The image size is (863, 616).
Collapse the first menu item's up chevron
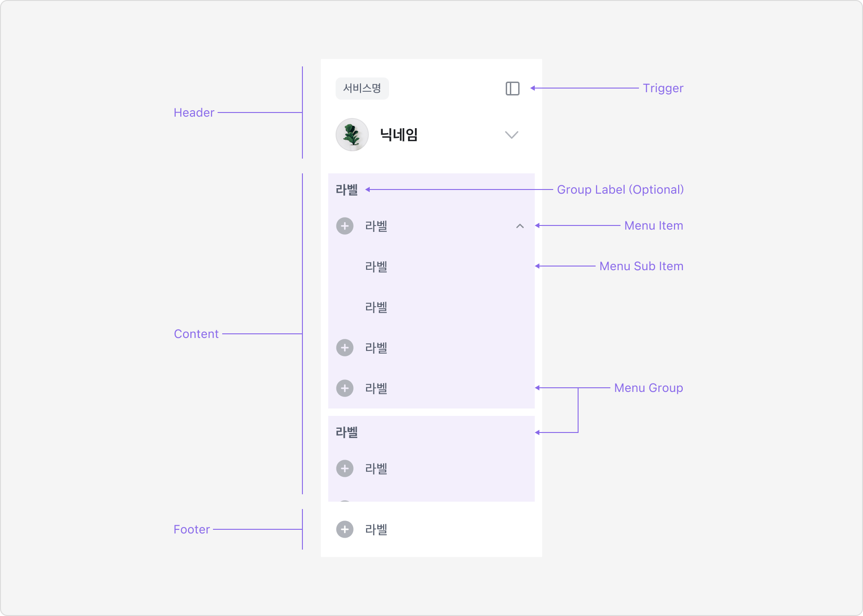520,226
